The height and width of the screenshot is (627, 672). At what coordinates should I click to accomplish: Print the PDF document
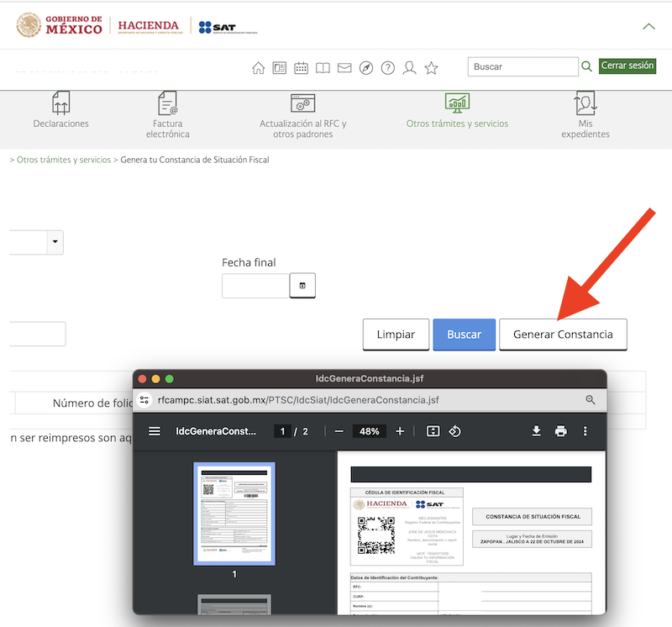560,431
